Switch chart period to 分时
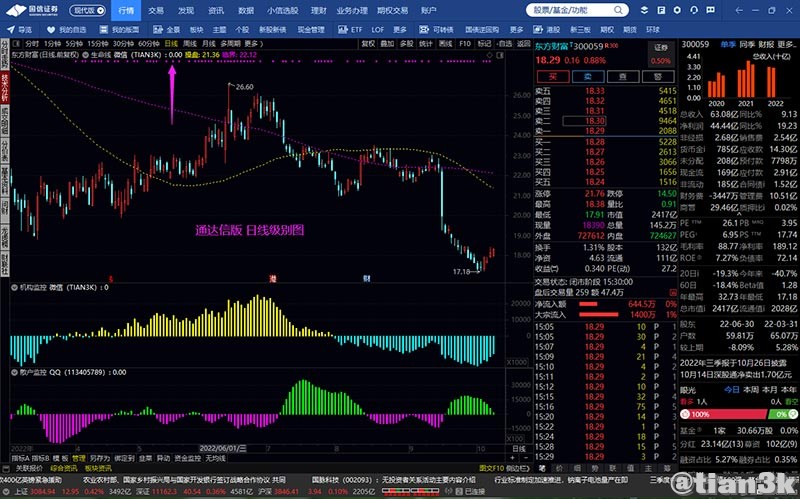This screenshot has width=800, height=499. (x=32, y=44)
